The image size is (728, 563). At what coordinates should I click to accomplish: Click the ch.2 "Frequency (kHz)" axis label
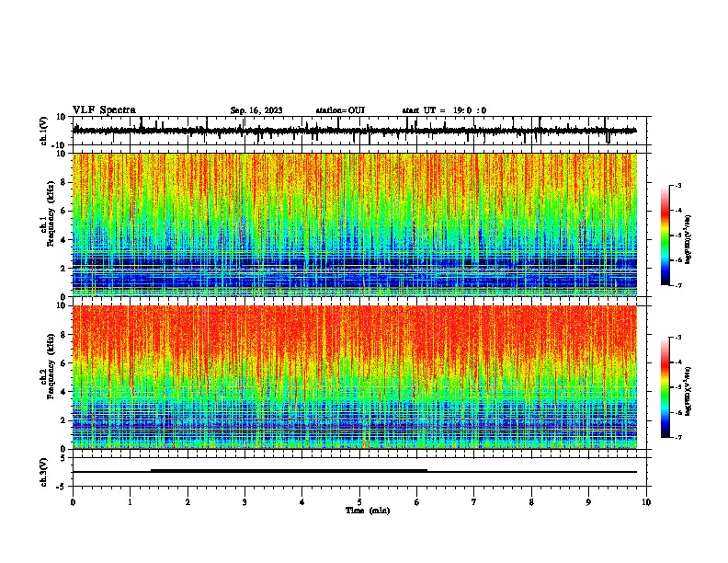coord(51,366)
